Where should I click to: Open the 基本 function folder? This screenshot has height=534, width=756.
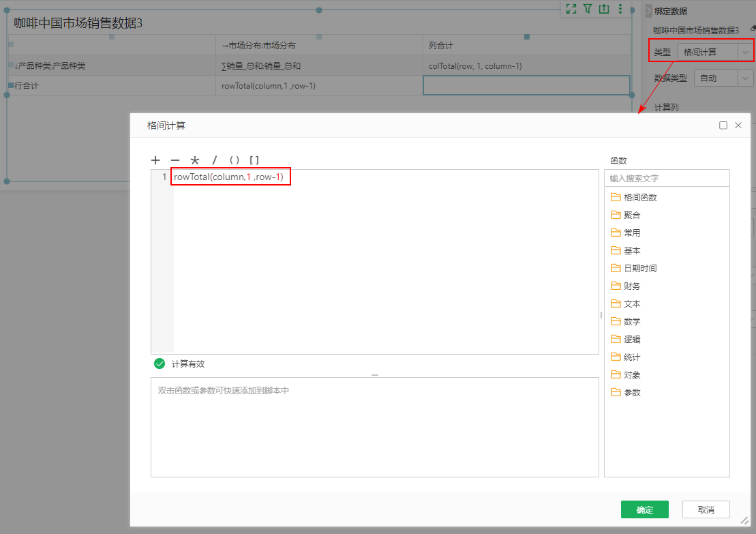[x=626, y=251]
